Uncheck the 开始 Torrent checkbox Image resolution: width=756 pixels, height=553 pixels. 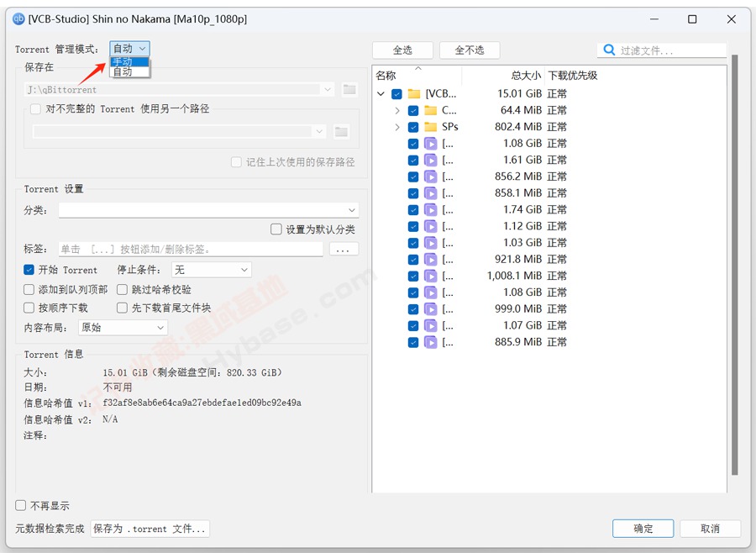pos(29,270)
